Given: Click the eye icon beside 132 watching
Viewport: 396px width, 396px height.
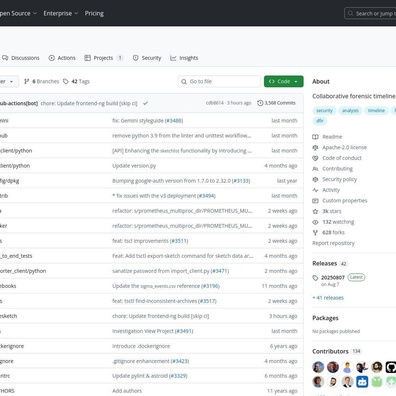Looking at the screenshot, I should [x=315, y=222].
